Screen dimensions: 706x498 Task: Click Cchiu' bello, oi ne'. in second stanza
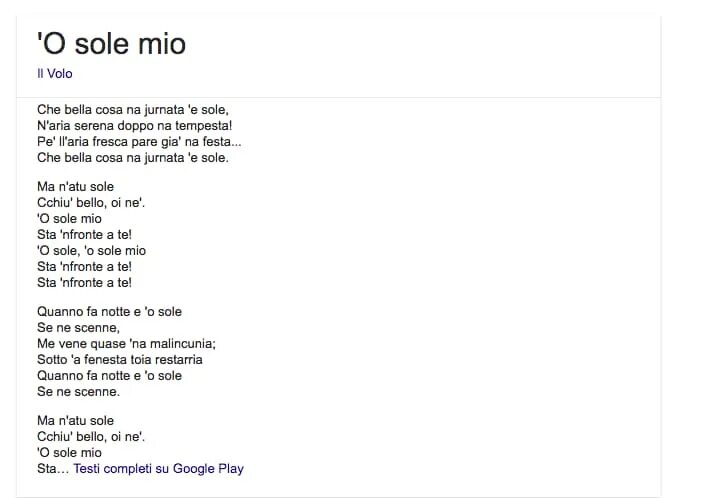click(91, 203)
